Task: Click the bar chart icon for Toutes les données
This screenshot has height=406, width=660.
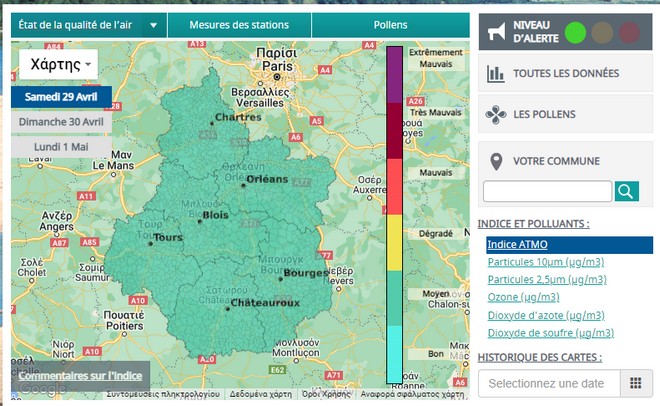Action: (495, 73)
